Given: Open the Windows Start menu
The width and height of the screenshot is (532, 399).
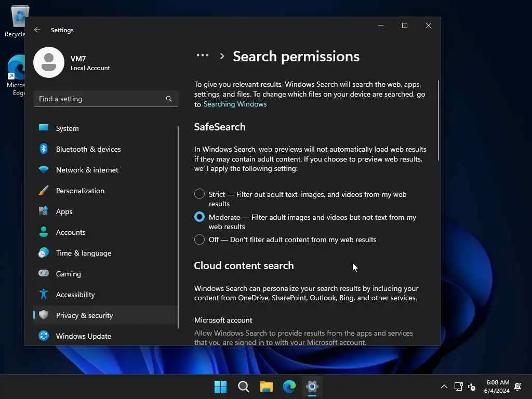Looking at the screenshot, I should tap(220, 387).
